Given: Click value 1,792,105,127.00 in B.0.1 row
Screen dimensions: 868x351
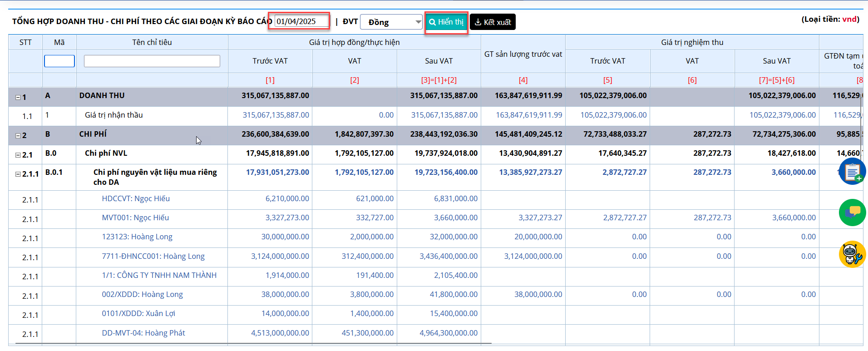Looking at the screenshot, I should 364,172.
